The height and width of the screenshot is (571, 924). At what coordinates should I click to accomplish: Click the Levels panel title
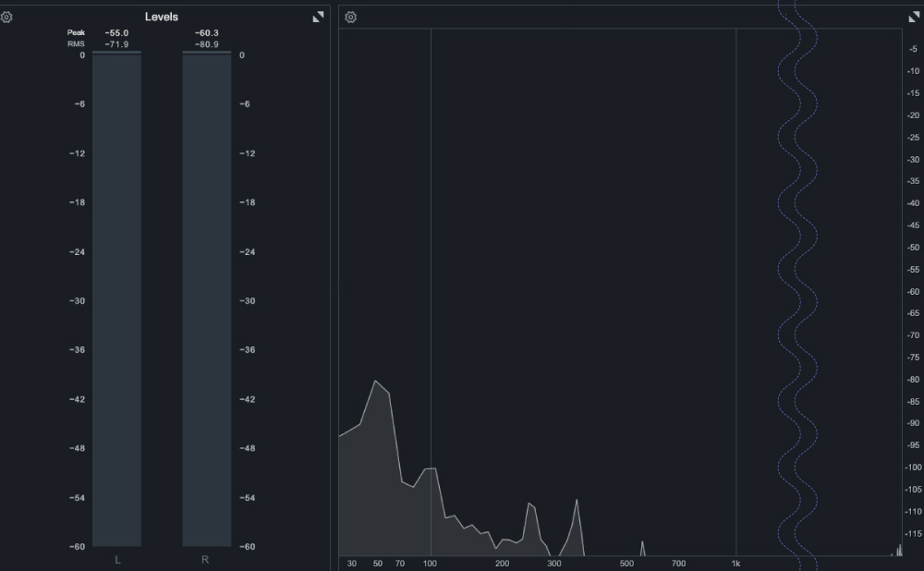tap(162, 17)
